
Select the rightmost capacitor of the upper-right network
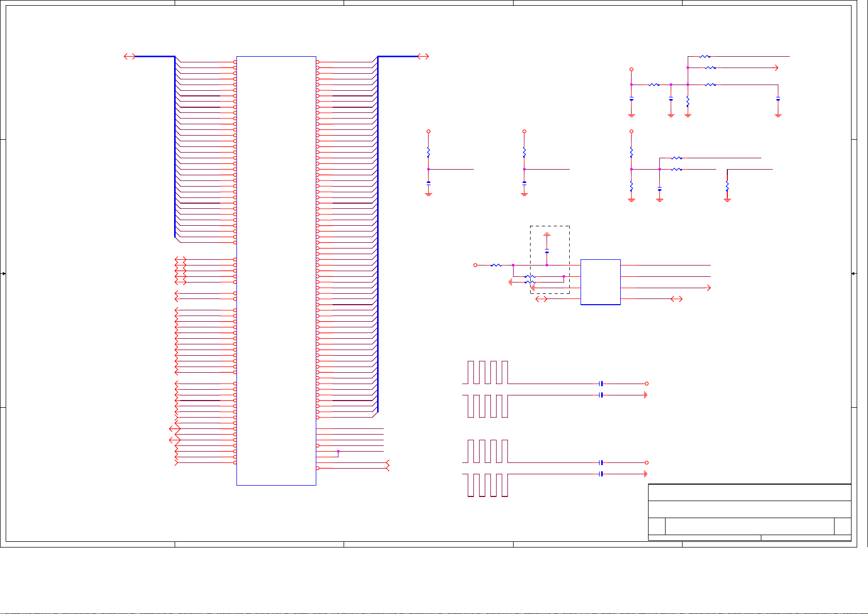pos(778,98)
